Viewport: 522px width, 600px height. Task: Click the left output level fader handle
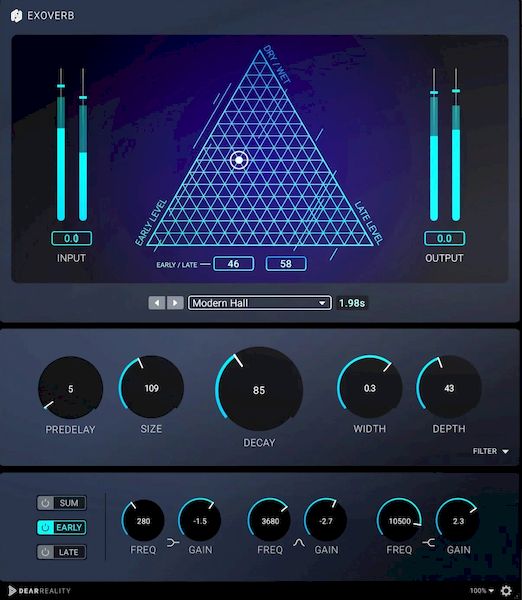point(434,93)
